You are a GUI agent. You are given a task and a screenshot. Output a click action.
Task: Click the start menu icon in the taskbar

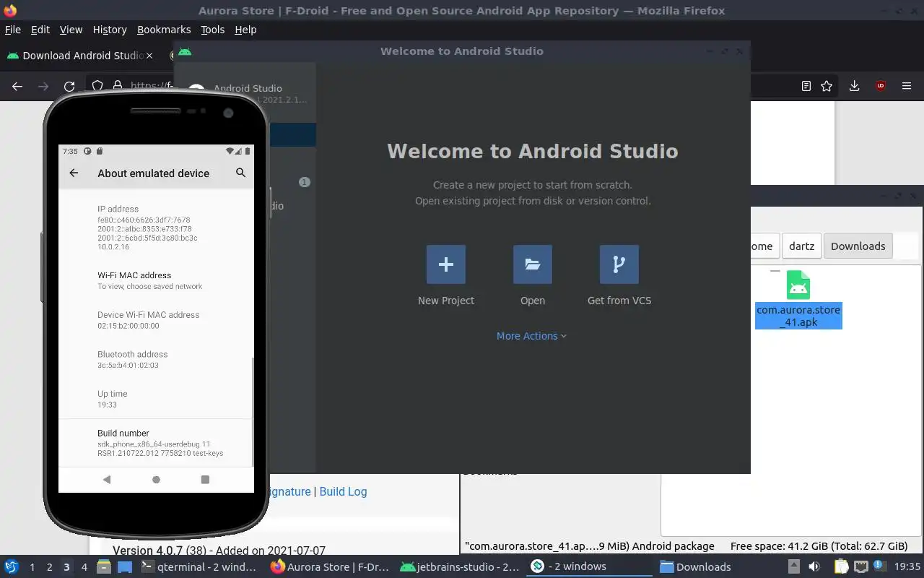(x=12, y=567)
